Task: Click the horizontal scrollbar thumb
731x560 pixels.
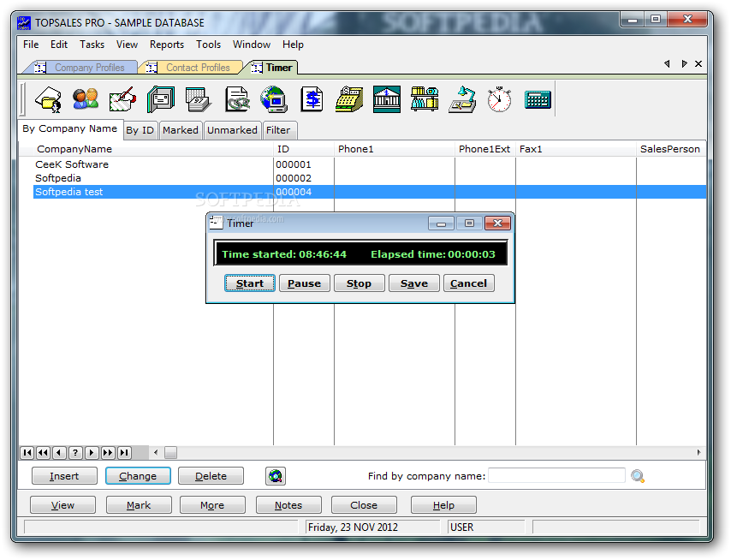Action: click(x=171, y=452)
